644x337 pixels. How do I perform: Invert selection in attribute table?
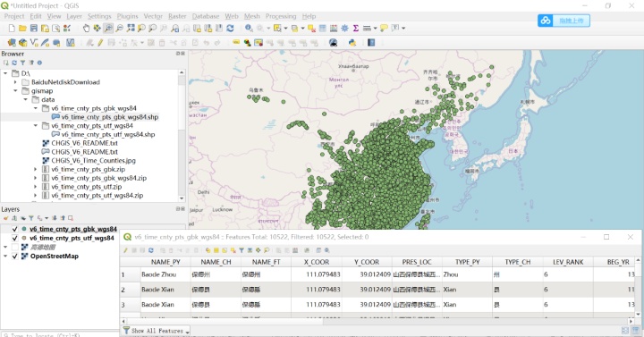click(225, 250)
